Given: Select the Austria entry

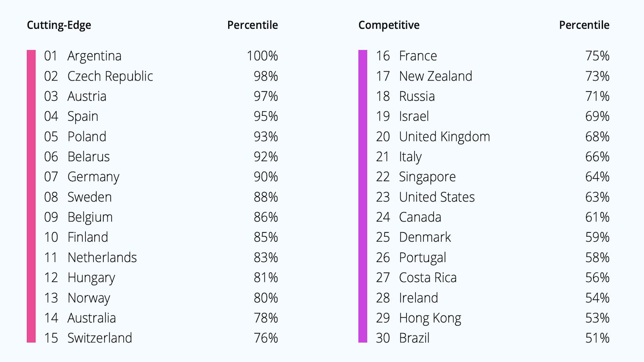Looking at the screenshot, I should (161, 96).
